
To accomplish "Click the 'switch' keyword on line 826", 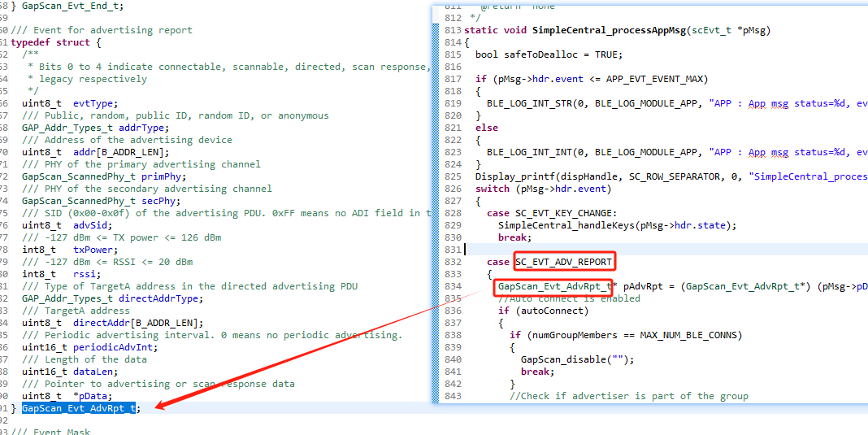I will (493, 189).
